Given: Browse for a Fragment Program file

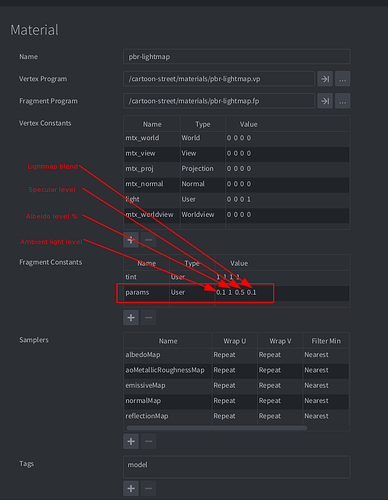Looking at the screenshot, I should [x=342, y=101].
